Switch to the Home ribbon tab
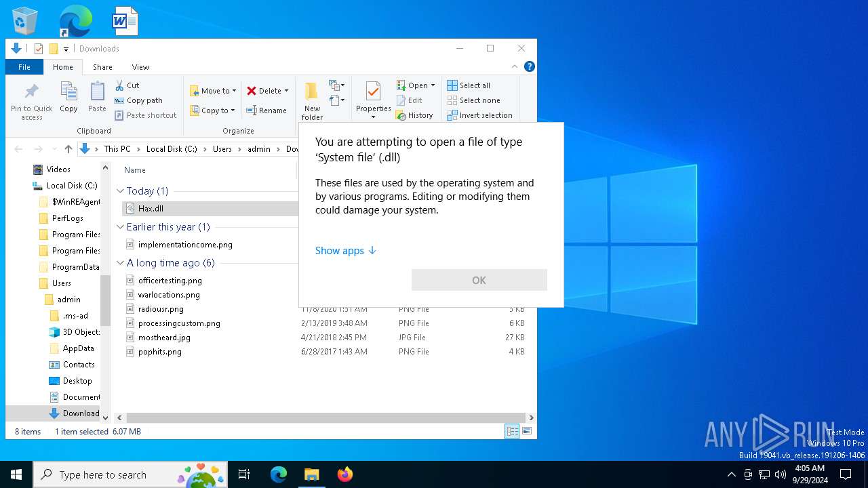Viewport: 868px width, 488px height. pos(63,67)
